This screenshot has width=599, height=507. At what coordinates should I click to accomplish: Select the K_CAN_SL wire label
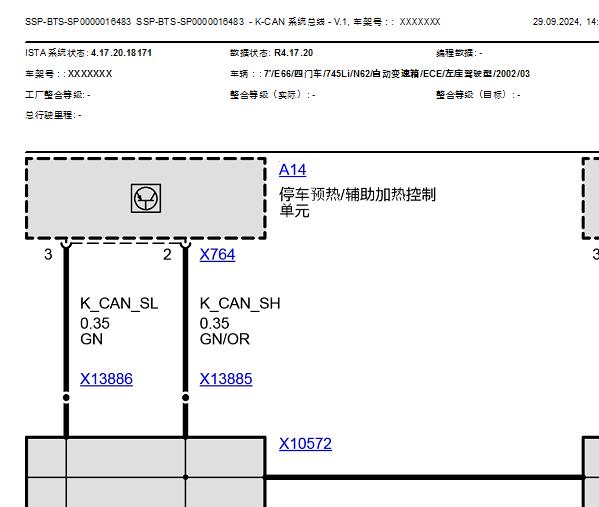pyautogui.click(x=119, y=304)
